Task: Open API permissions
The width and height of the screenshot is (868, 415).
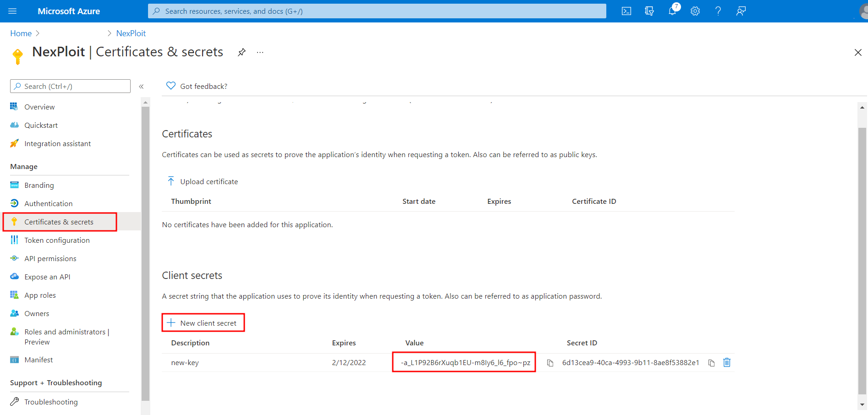Action: point(50,258)
